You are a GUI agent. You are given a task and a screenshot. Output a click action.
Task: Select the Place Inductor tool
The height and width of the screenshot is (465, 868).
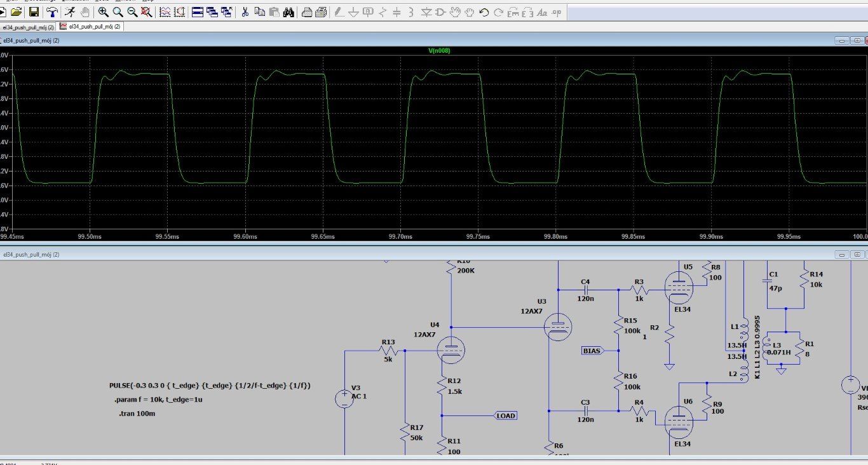click(411, 12)
